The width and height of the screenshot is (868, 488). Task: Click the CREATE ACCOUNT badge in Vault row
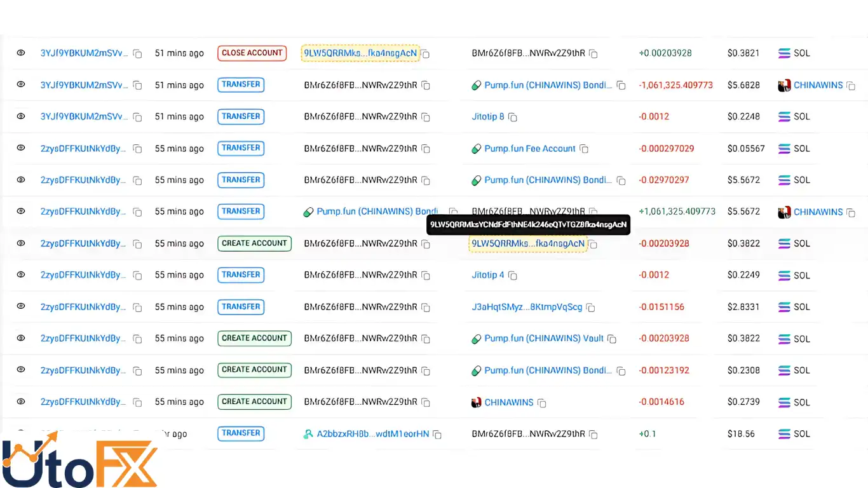coord(254,338)
